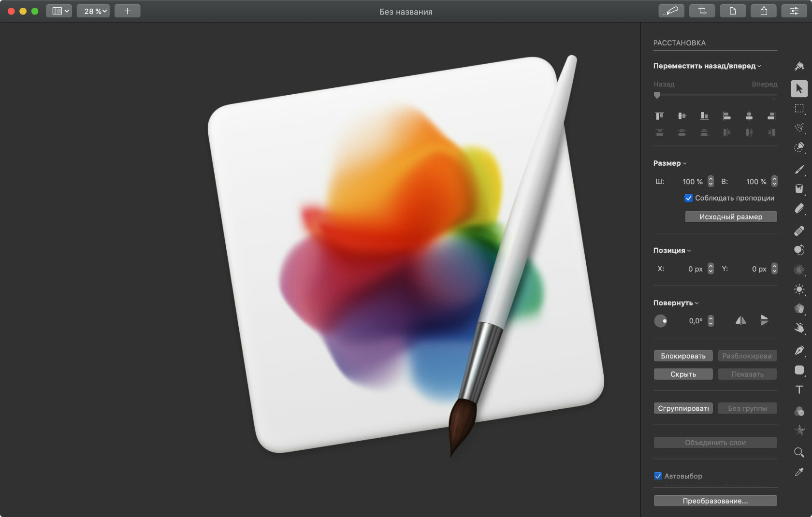
Task: Open the 28 % zoom dropdown
Action: tap(93, 11)
